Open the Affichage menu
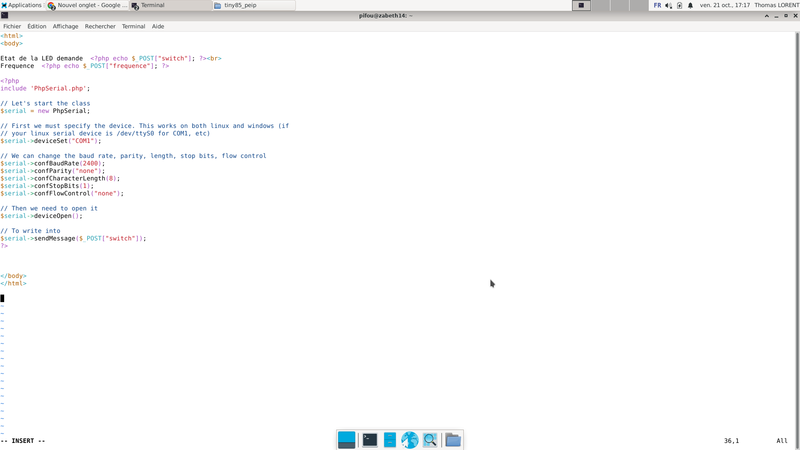The image size is (800, 450). click(66, 26)
